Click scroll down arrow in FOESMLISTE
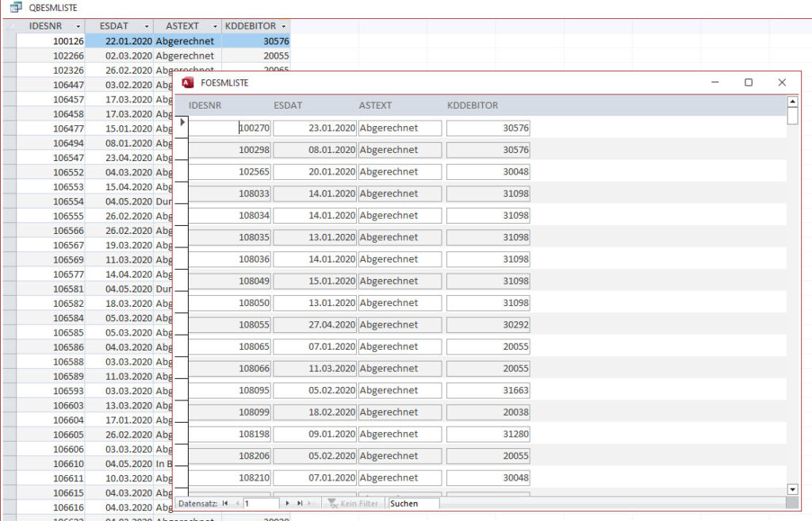Viewport: 812px width, 521px height. coord(792,489)
